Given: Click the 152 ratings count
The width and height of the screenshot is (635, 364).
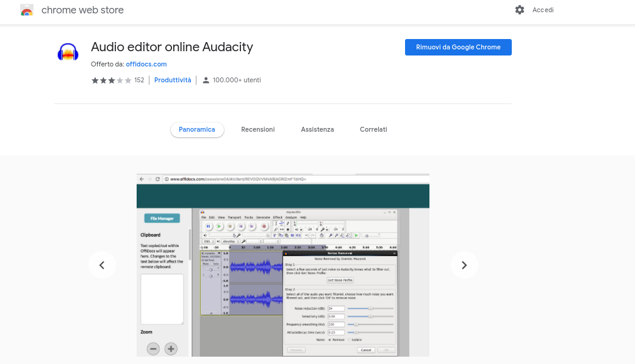Looking at the screenshot, I should [x=139, y=80].
